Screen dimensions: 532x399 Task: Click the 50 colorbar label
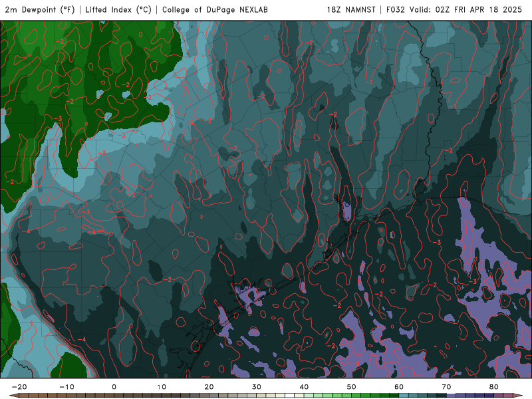[352, 387]
